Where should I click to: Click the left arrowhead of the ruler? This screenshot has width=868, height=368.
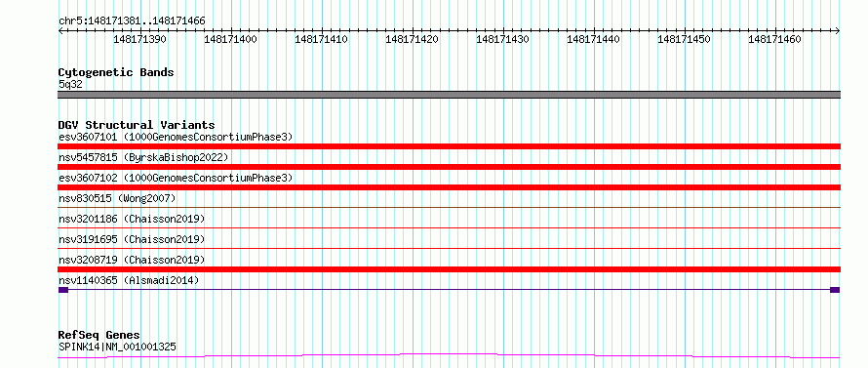coord(60,30)
